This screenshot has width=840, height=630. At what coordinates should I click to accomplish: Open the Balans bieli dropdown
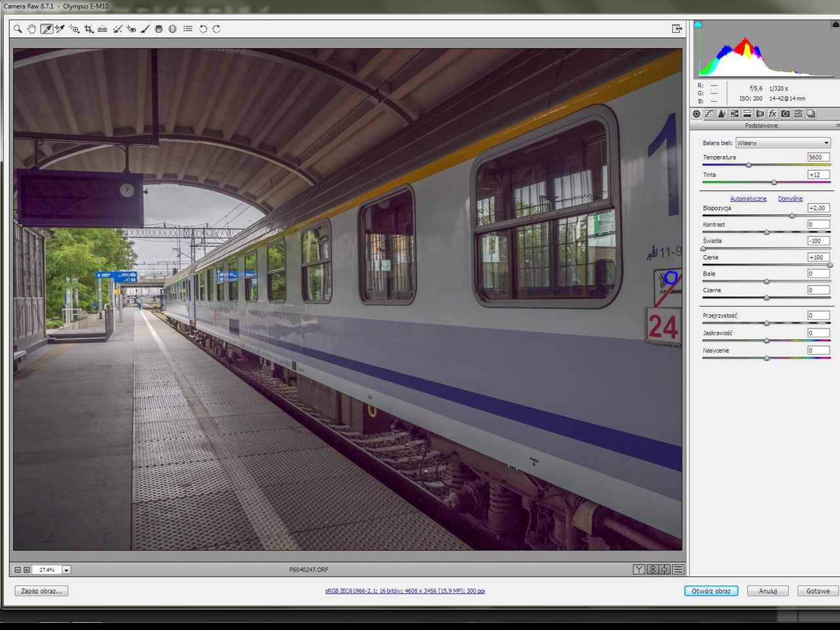783,143
